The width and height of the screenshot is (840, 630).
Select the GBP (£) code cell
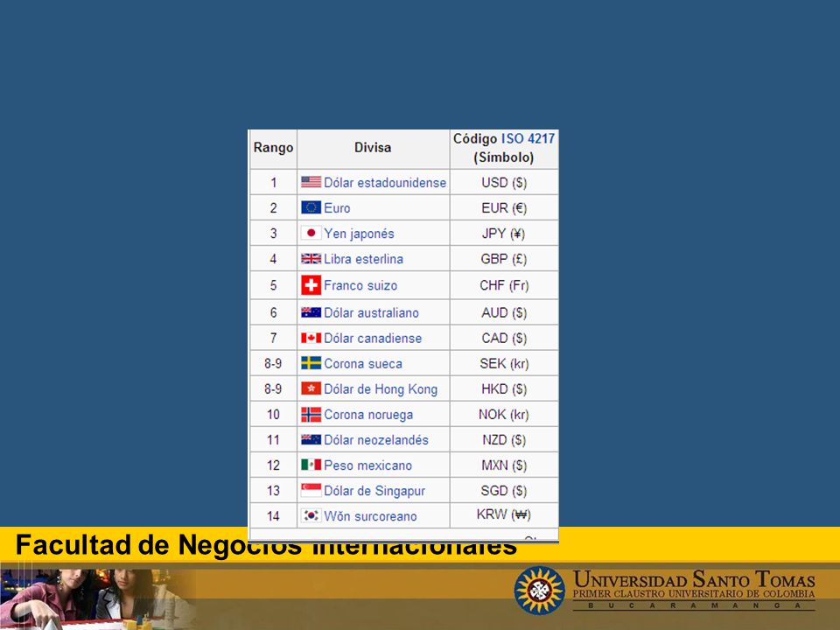point(504,259)
